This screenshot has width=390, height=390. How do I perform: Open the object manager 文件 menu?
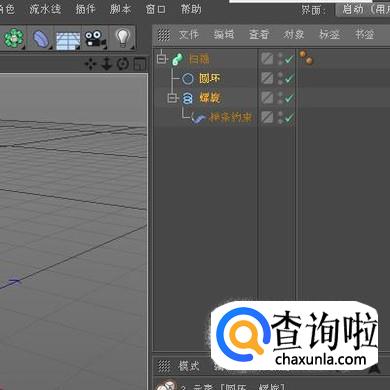pos(188,34)
